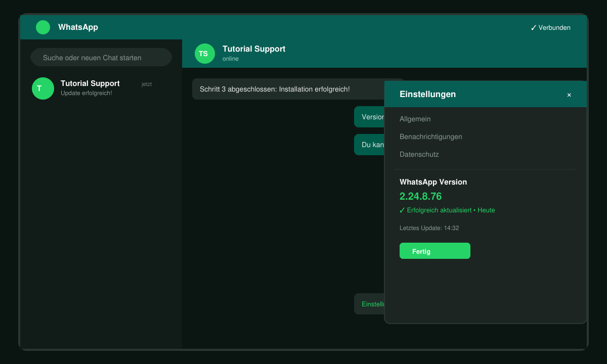Click the Verbunden connection status
This screenshot has height=364, width=607.
pos(550,28)
